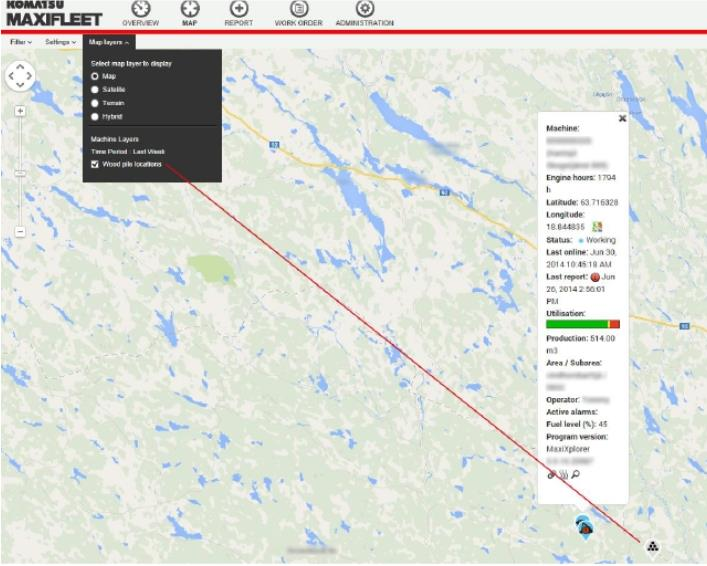Expand the Settings dropdown
This screenshot has width=707, height=566.
[60, 42]
